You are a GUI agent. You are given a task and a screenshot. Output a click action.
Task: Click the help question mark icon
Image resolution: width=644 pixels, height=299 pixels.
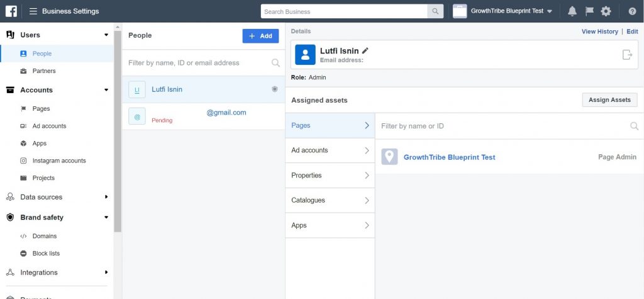pyautogui.click(x=632, y=11)
